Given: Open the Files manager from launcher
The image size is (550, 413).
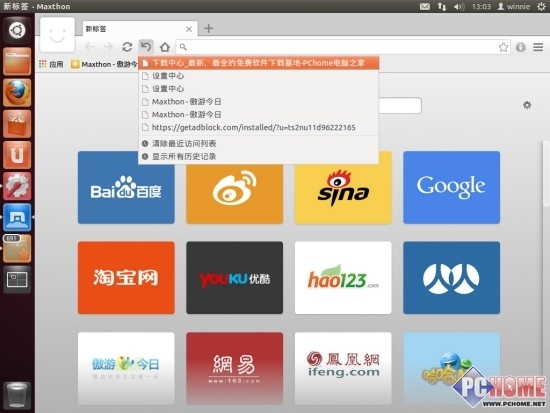Looking at the screenshot, I should (x=17, y=61).
